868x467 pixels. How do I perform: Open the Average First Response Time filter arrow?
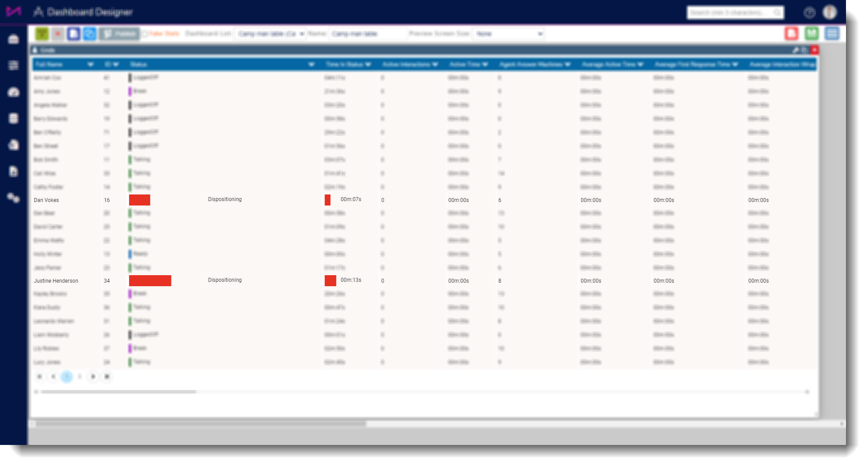pos(735,64)
